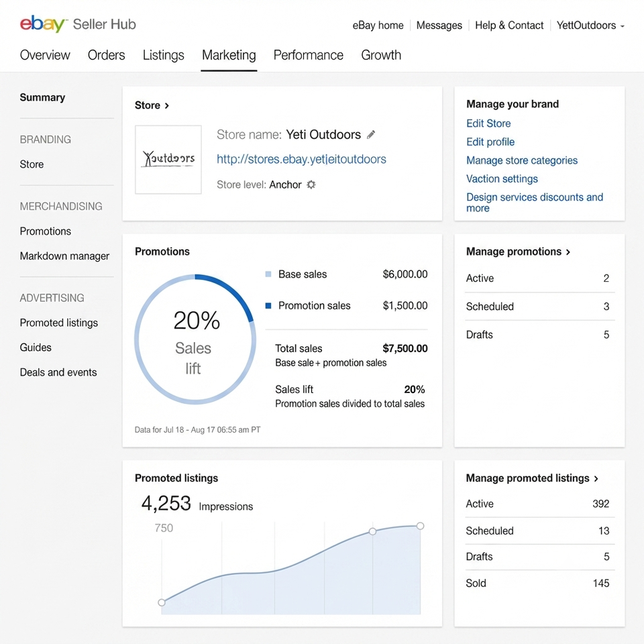This screenshot has width=644, height=644.
Task: Click the last data point on impressions chart
Action: (x=420, y=526)
